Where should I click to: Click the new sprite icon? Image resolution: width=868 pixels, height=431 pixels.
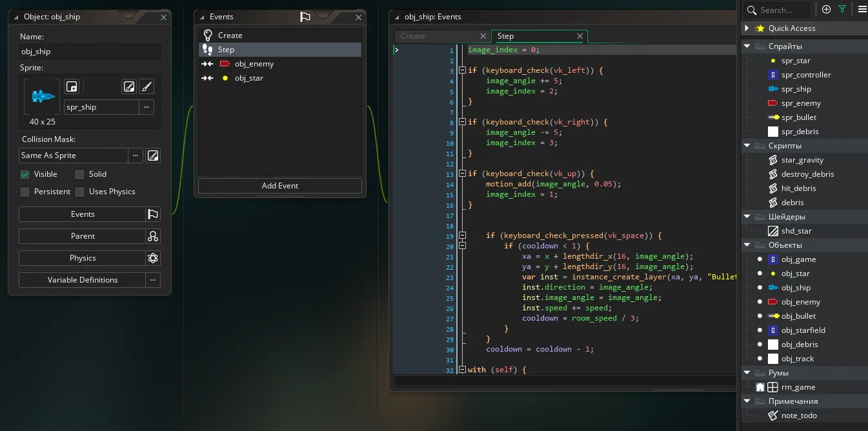coord(72,86)
